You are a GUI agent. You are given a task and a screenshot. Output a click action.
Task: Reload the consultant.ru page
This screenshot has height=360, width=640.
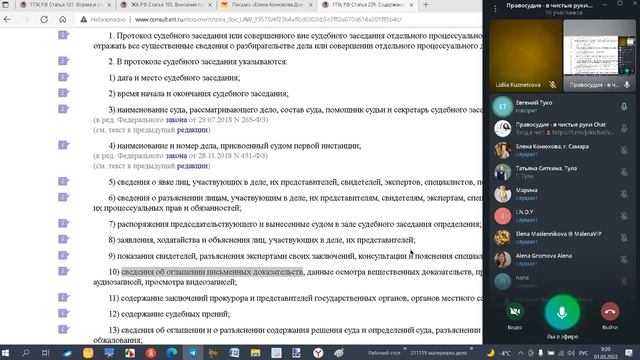(x=44, y=19)
